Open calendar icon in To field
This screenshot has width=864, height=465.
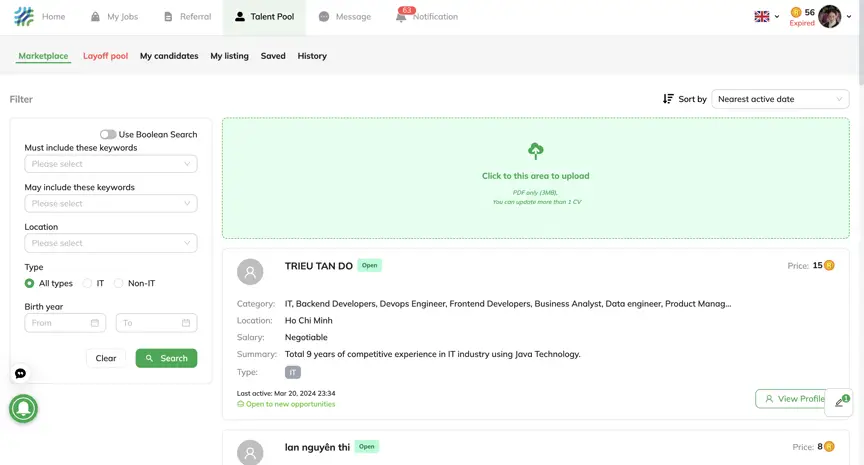coord(186,323)
